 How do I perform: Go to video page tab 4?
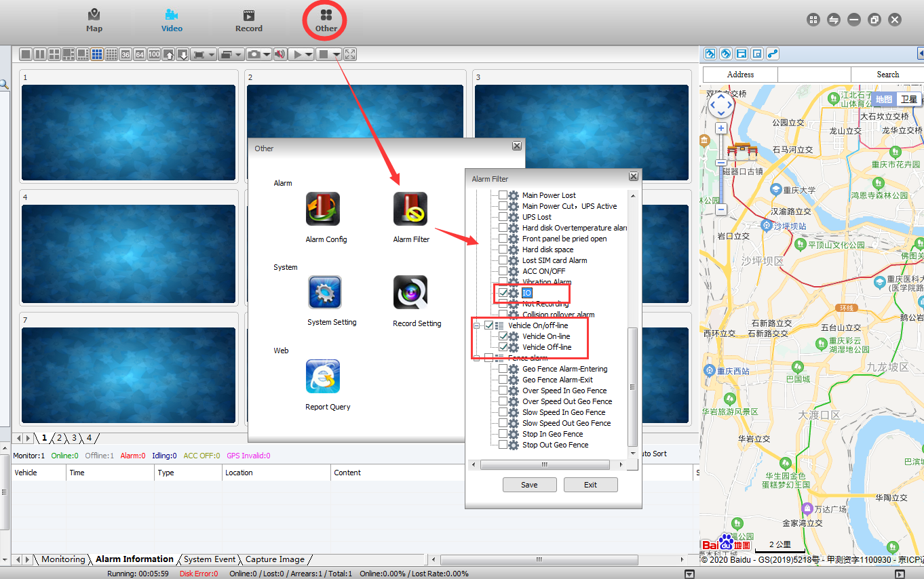[x=89, y=438]
